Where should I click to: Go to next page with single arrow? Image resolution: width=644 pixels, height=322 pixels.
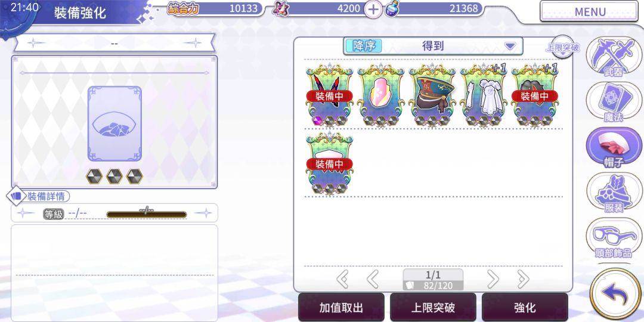493,280
